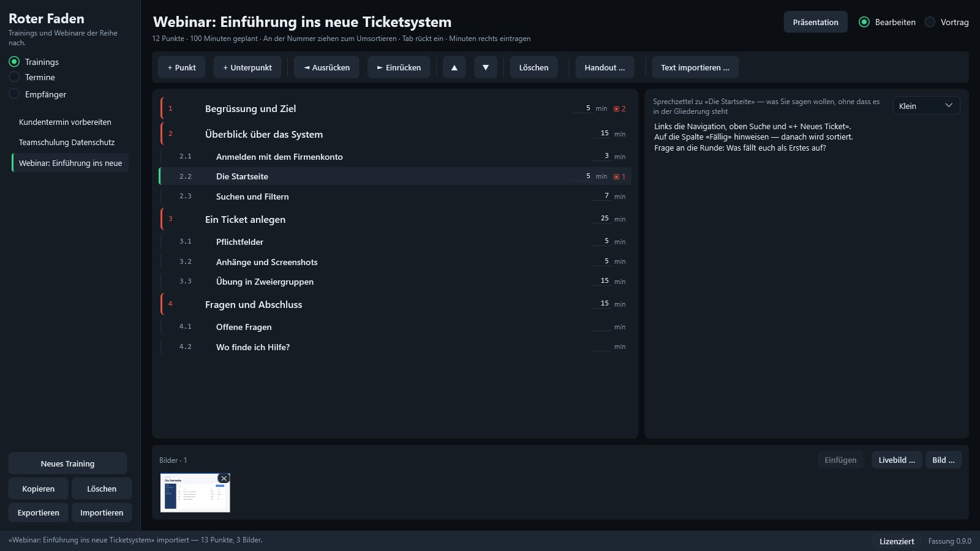Open Teamschulung Datenschutz training

(70, 142)
